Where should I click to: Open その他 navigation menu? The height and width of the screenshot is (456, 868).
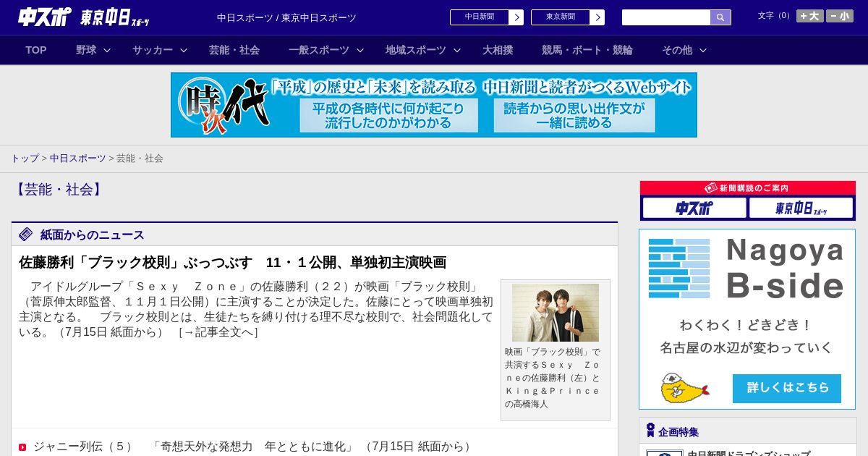pyautogui.click(x=677, y=50)
